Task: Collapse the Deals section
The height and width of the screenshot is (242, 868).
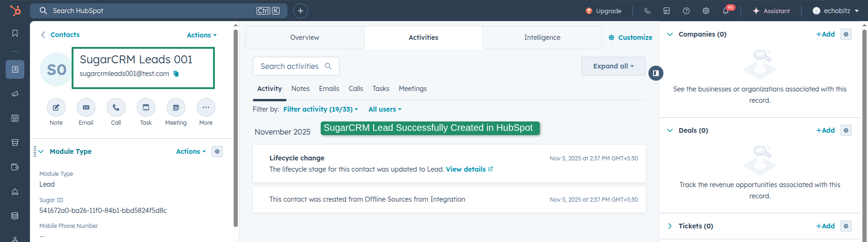Action: [670, 130]
